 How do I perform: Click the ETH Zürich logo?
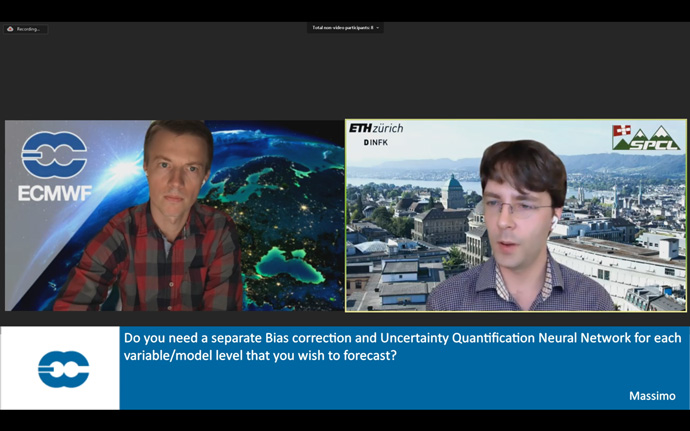(x=376, y=128)
